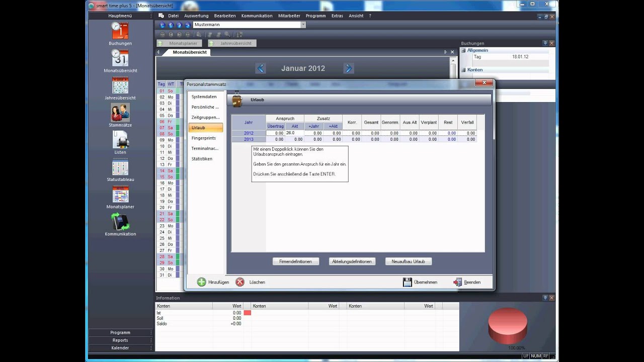Viewport: 644px width, 362px height.
Task: Go to previous employee blue arrow
Action: (171, 25)
